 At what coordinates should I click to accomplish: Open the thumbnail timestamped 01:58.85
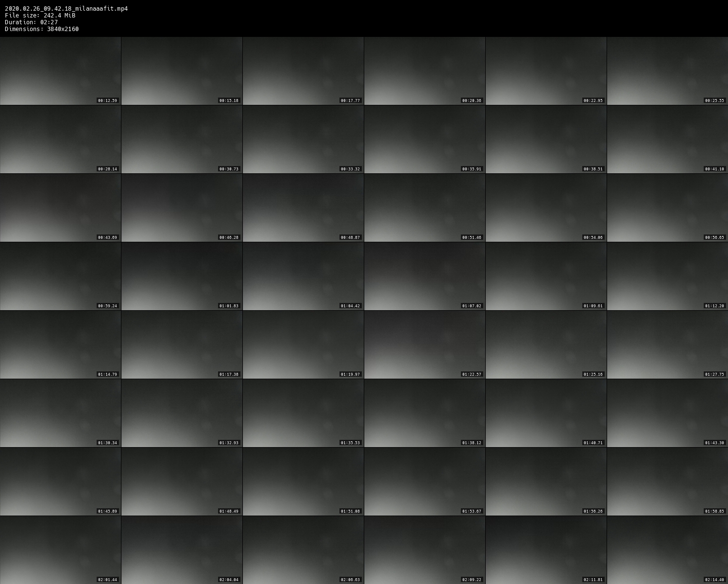tap(667, 482)
